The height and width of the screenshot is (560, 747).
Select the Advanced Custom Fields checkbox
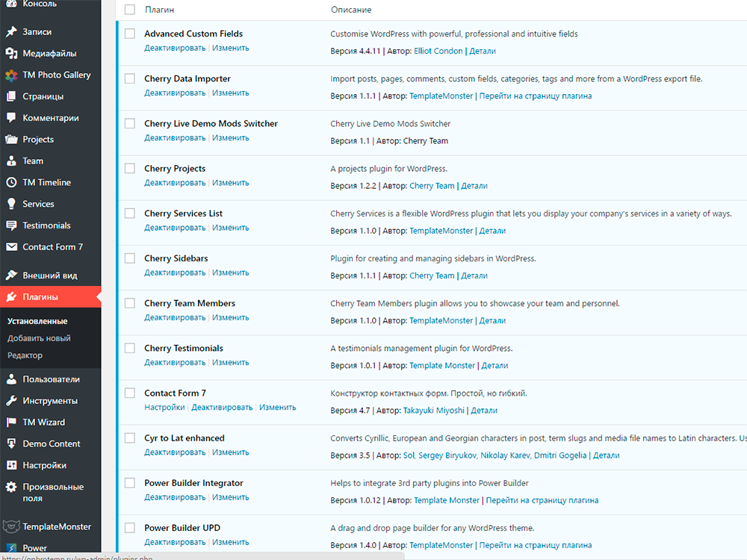pyautogui.click(x=129, y=34)
